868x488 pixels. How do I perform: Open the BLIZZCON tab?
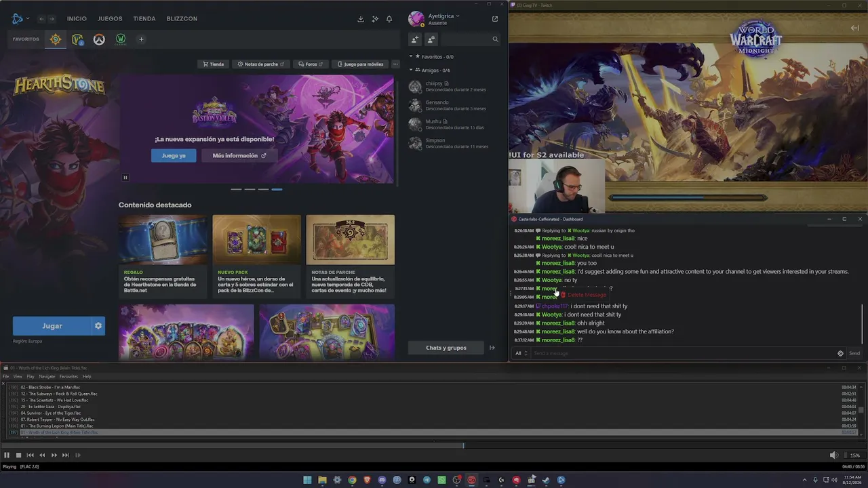pos(182,19)
